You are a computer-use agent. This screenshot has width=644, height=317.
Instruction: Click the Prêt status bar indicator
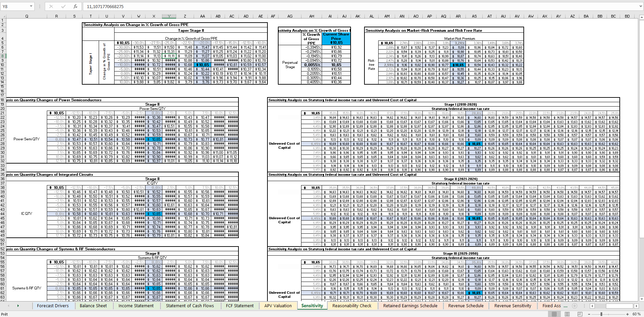coord(4,314)
